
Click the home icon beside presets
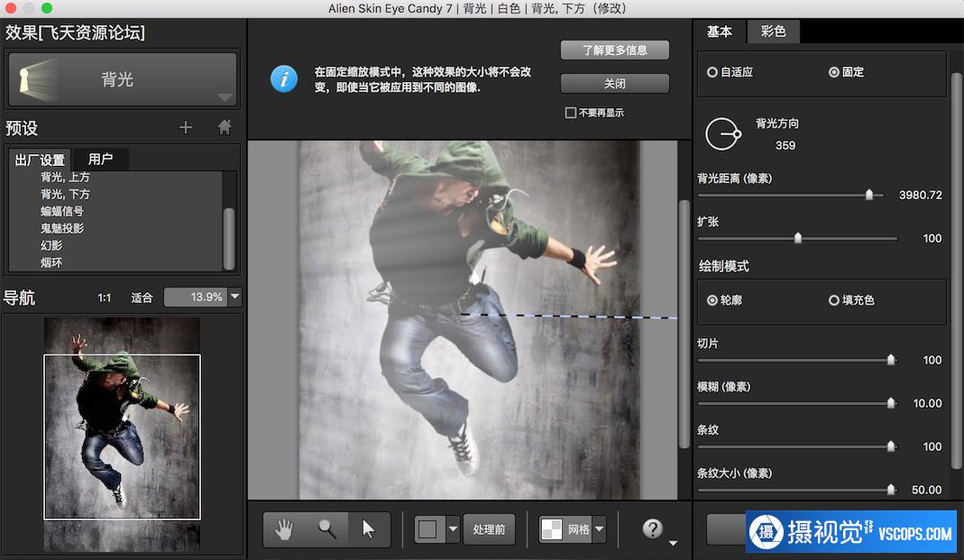225,127
